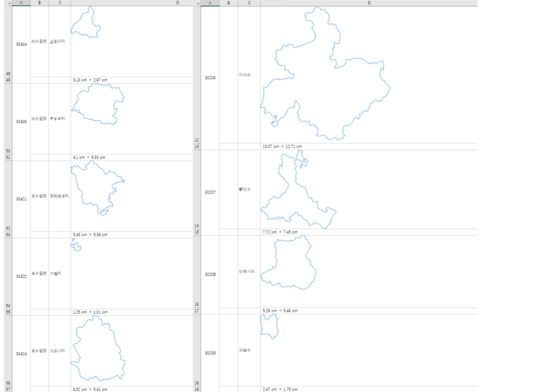Click cell containing code 30404
This screenshot has width=549, height=392.
[x=21, y=45]
